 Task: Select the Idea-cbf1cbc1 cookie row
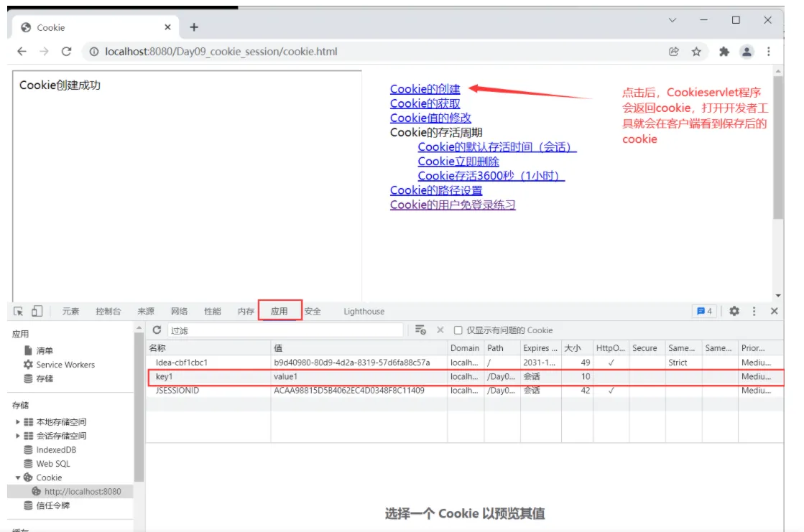(x=466, y=362)
